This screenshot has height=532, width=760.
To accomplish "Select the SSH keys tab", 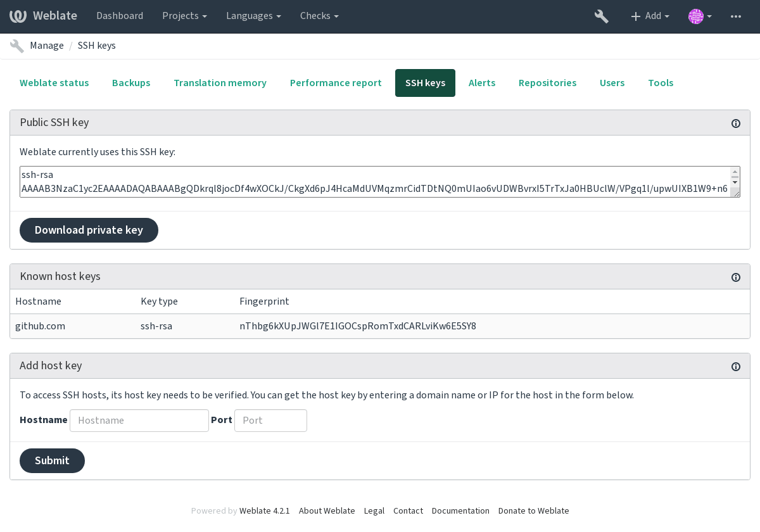I will (x=425, y=83).
